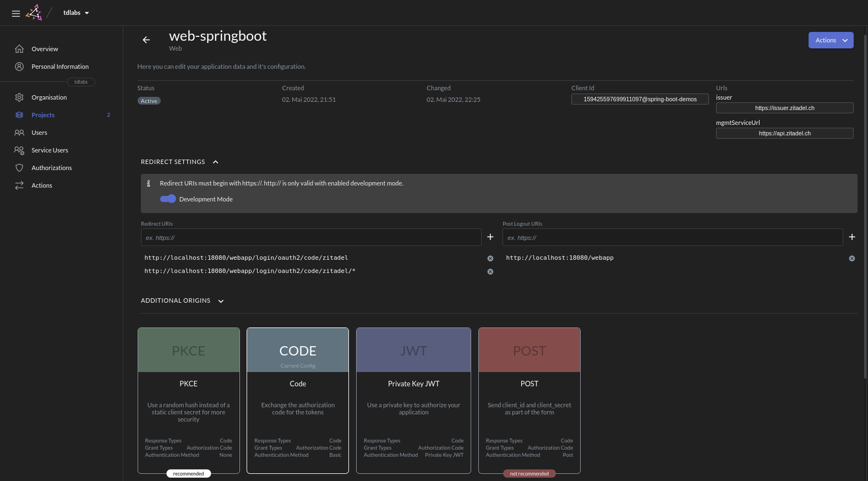Select the PKCE configuration card
This screenshot has width=868, height=481.
pyautogui.click(x=189, y=401)
